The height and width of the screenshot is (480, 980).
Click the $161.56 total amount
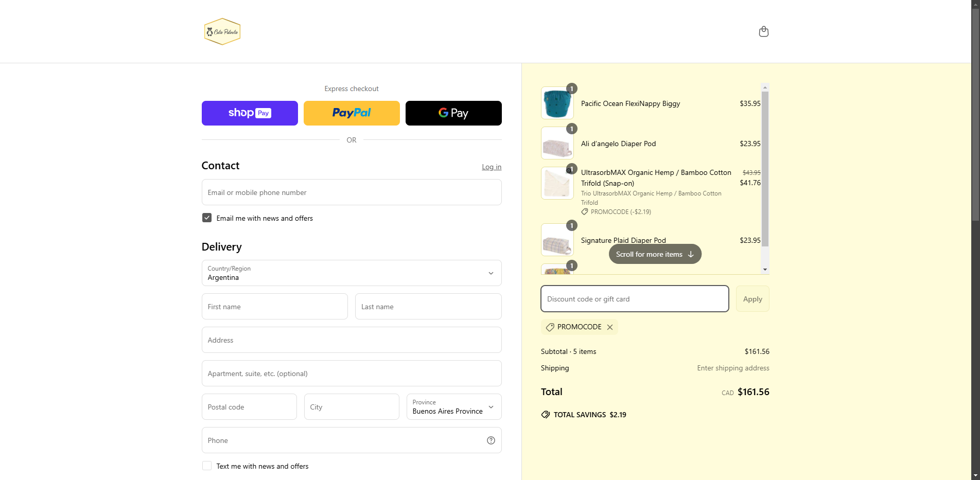754,392
